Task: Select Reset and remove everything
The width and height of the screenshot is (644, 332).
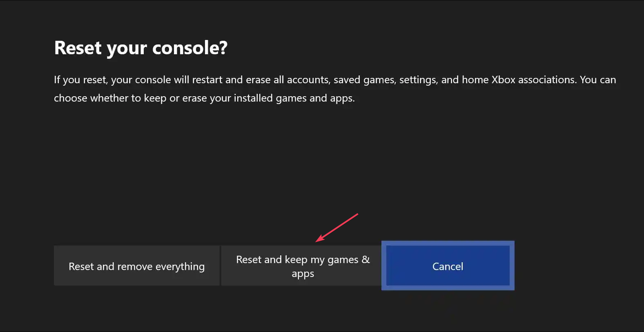Action: point(137,266)
